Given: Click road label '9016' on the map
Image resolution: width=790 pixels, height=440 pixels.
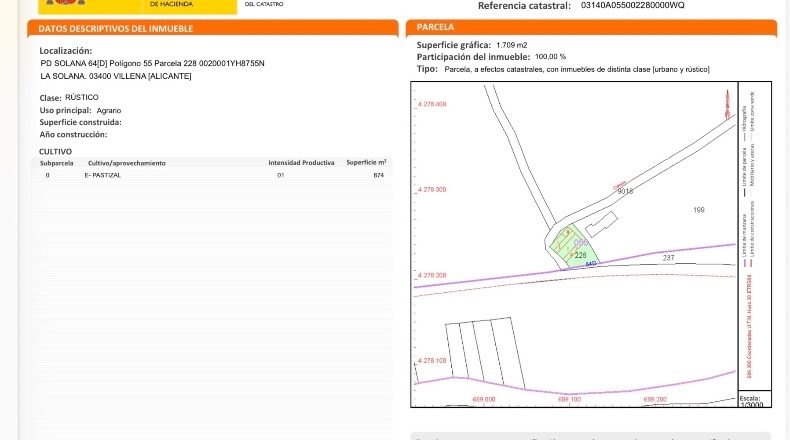Looking at the screenshot, I should tap(625, 191).
